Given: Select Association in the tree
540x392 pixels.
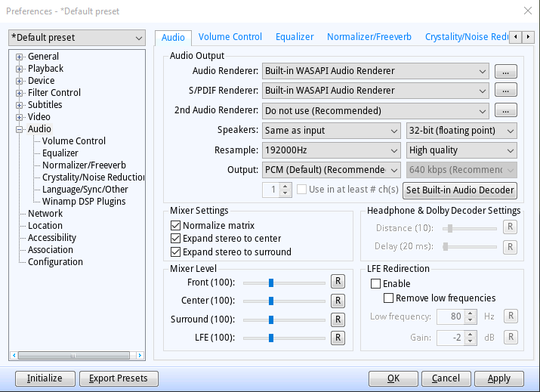Looking at the screenshot, I should click(51, 250).
